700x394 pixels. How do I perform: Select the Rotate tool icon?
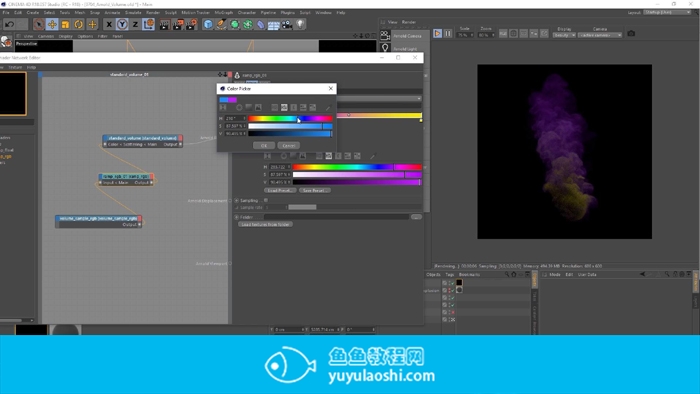(79, 25)
